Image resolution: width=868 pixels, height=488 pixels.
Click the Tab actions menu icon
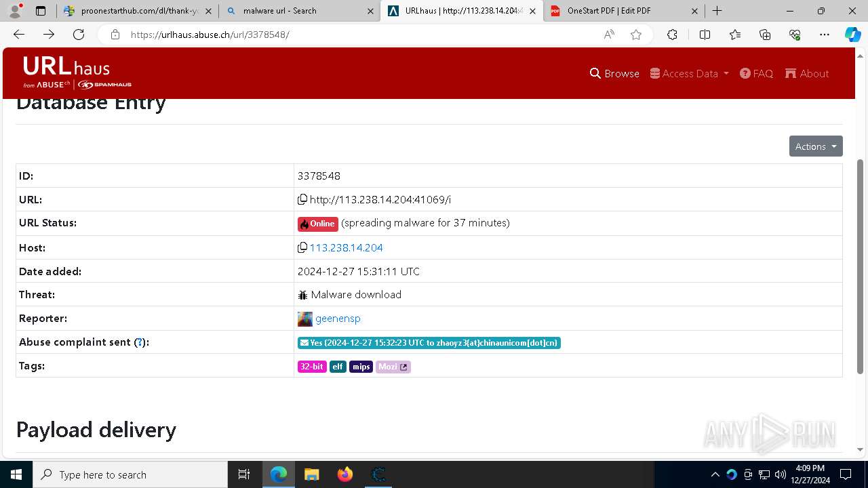[41, 11]
